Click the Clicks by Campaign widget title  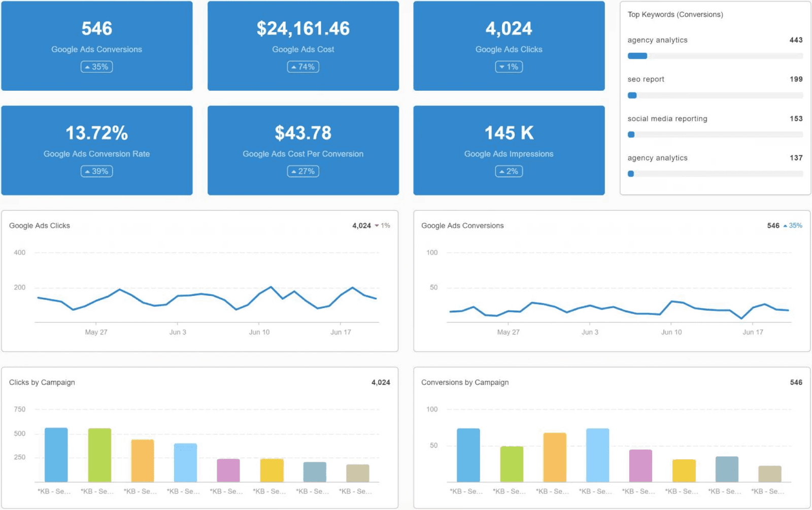pyautogui.click(x=42, y=383)
